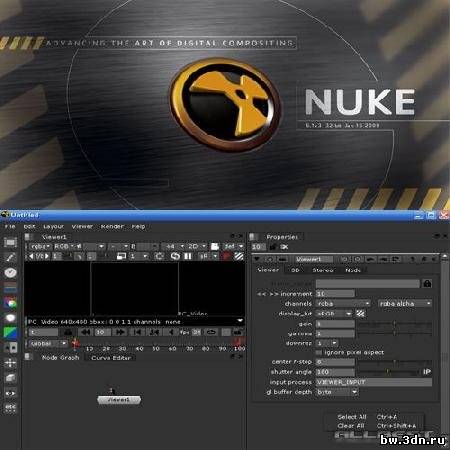Choose Select All from the context menu
This screenshot has width=450, height=450.
pyautogui.click(x=352, y=417)
